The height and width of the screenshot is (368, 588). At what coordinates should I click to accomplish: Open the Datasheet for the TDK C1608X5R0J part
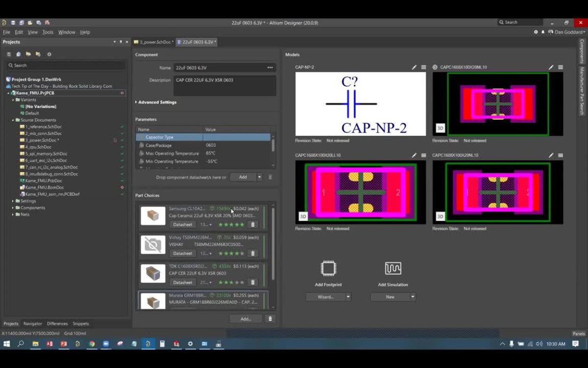click(183, 283)
